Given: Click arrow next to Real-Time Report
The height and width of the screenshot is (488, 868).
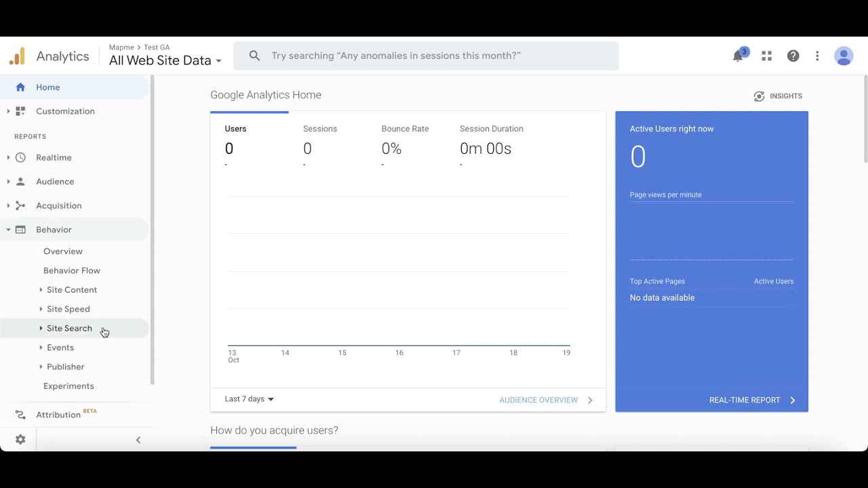Looking at the screenshot, I should point(793,400).
